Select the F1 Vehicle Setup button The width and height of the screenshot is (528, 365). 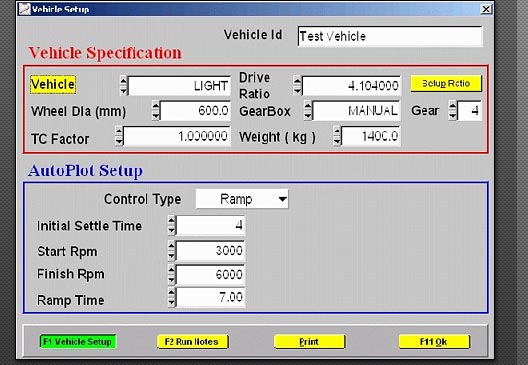(78, 342)
